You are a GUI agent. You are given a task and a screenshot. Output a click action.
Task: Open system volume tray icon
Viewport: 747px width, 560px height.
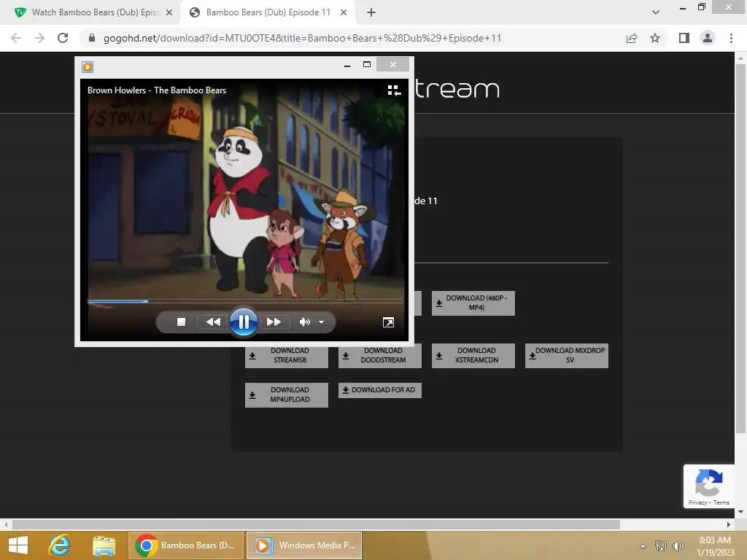click(x=678, y=545)
